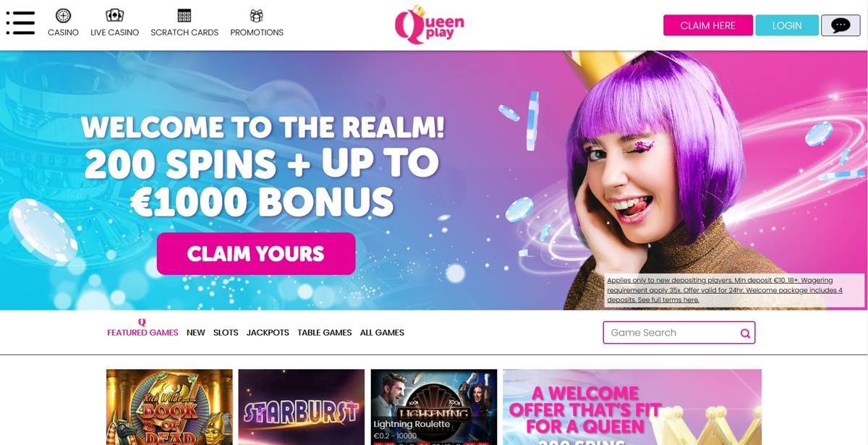Switch to the New games tab
Viewport: 868px width, 445px height.
click(196, 333)
